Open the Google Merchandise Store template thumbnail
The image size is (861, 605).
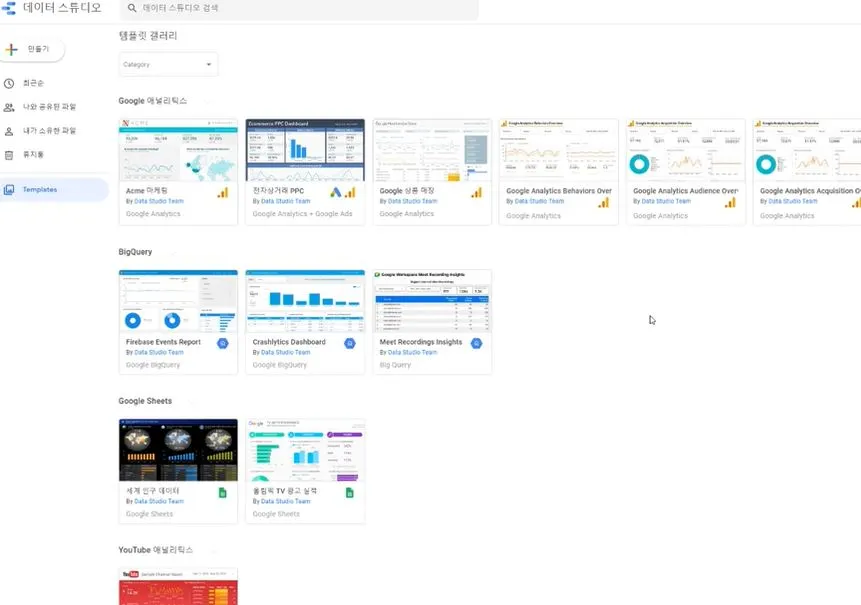432,150
